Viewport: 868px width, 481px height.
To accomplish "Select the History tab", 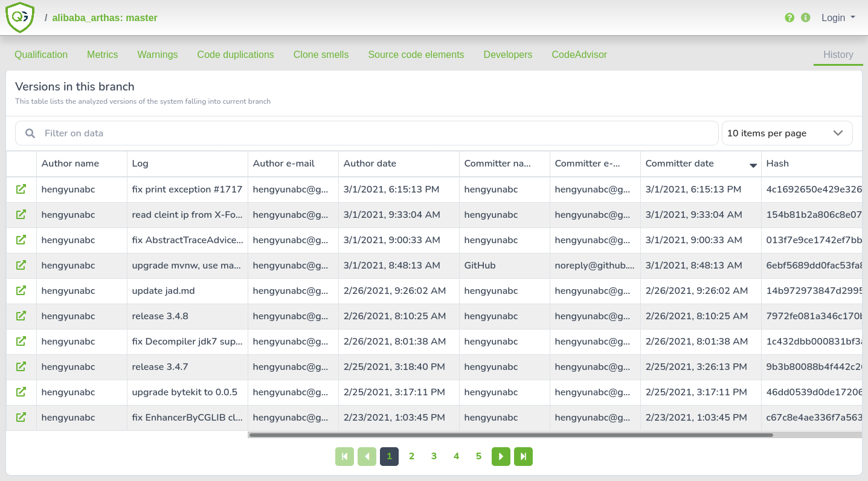I will (x=838, y=54).
